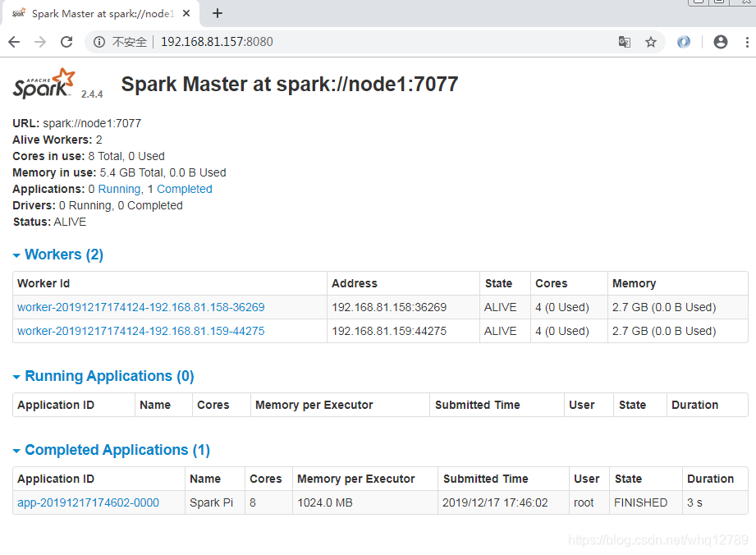Select the Spark Master browser tab
Viewport: 756px width, 555px height.
[99, 13]
